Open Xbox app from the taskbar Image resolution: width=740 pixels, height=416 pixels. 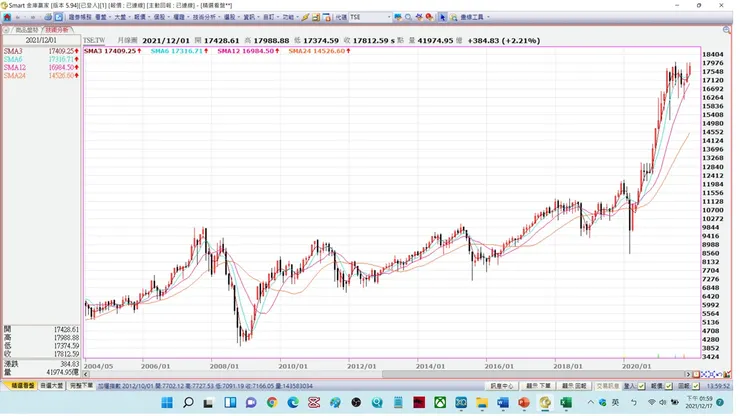(440, 402)
